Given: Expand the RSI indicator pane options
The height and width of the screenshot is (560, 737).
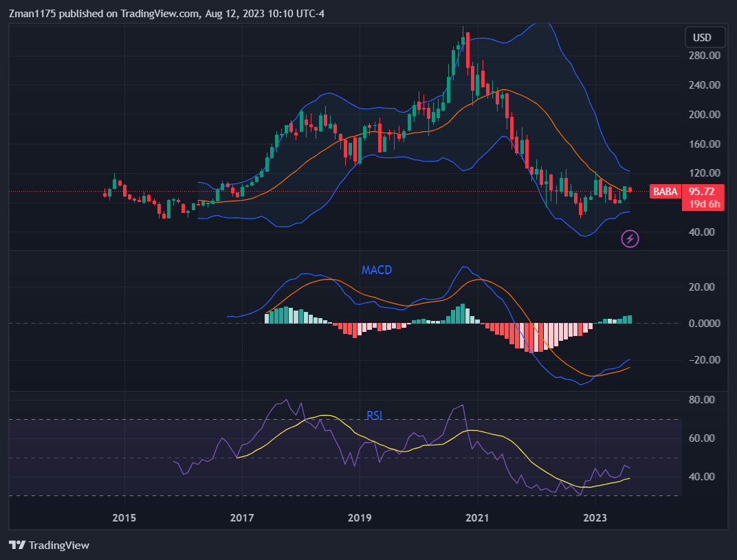Looking at the screenshot, I should click(x=375, y=415).
